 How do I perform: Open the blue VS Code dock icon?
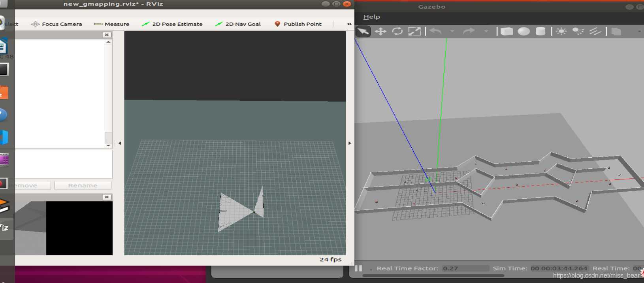coord(4,137)
